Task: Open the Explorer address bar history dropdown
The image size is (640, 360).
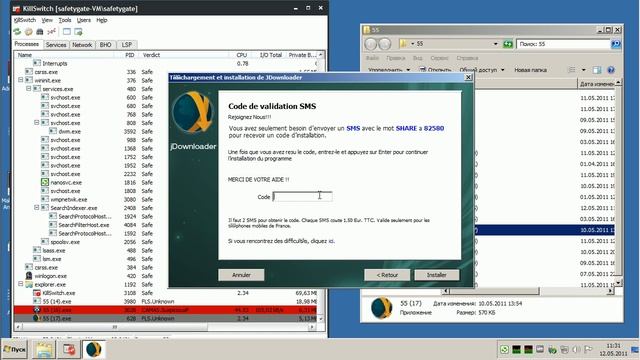Action: pyautogui.click(x=496, y=44)
